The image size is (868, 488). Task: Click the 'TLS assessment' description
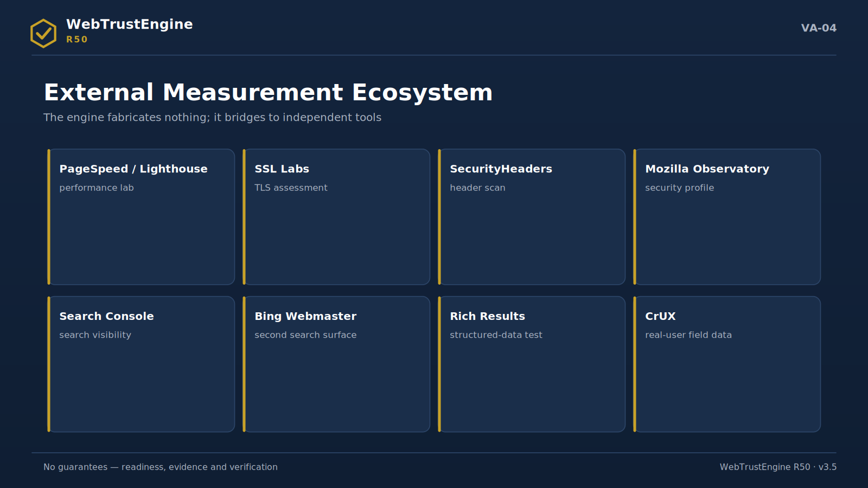coord(291,188)
